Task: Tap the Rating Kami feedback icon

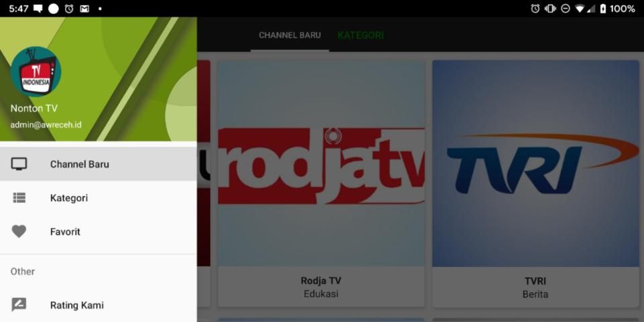Action: (19, 305)
